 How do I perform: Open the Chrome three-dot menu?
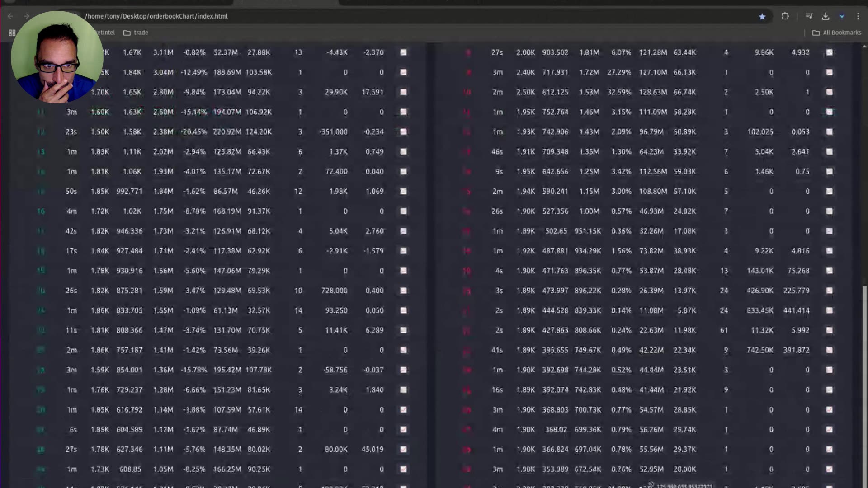point(858,16)
